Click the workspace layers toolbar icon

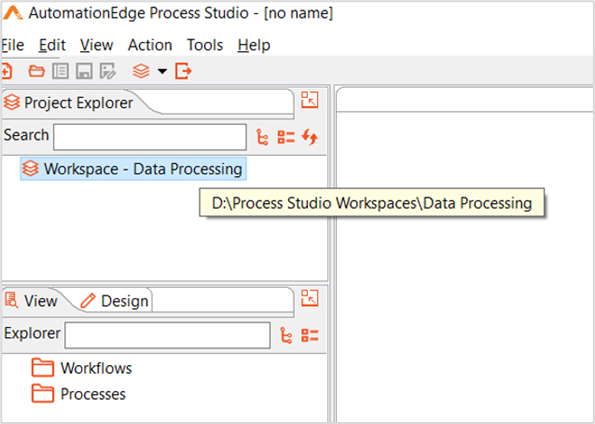click(141, 71)
